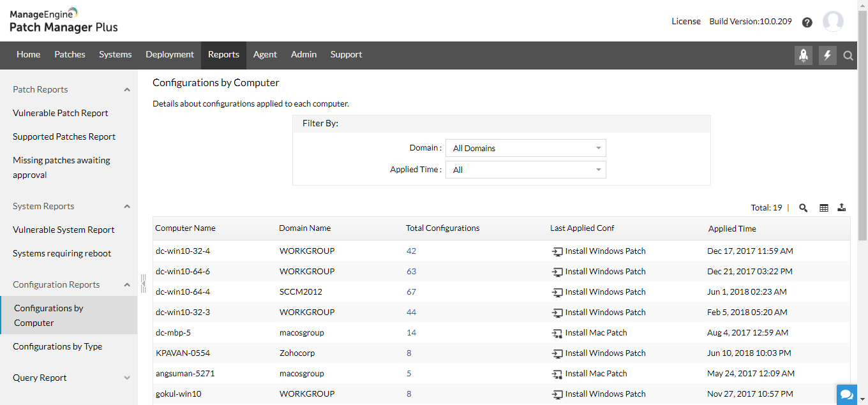Open the Vulnerable Patch Report link
This screenshot has width=868, height=405.
(x=61, y=113)
